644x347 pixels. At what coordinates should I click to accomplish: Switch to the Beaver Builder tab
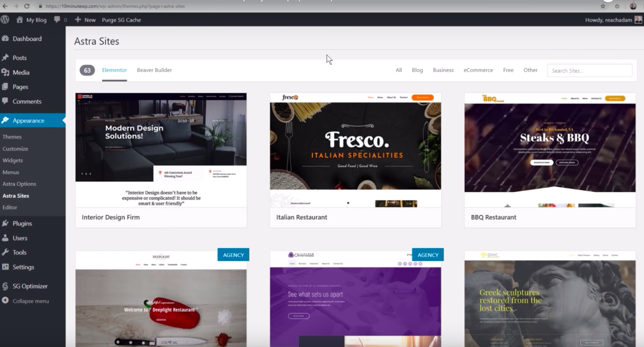click(154, 70)
